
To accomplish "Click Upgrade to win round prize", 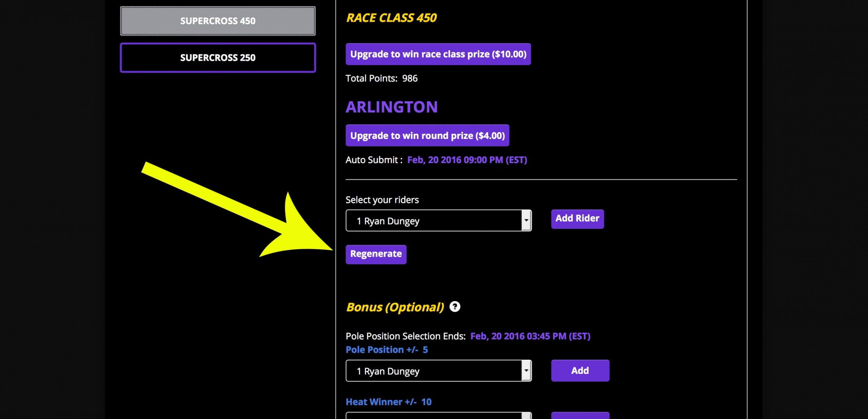I will tap(427, 136).
